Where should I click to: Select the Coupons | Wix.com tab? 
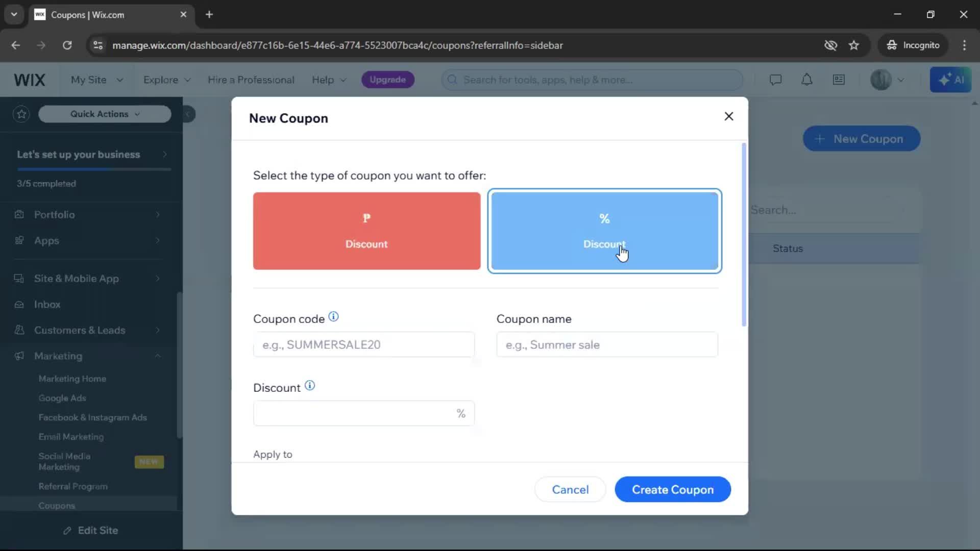tap(110, 15)
